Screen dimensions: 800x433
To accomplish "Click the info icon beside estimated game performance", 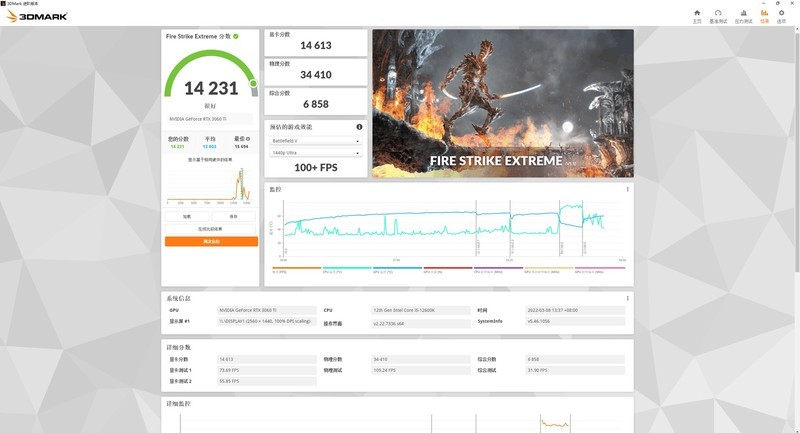I will [359, 127].
